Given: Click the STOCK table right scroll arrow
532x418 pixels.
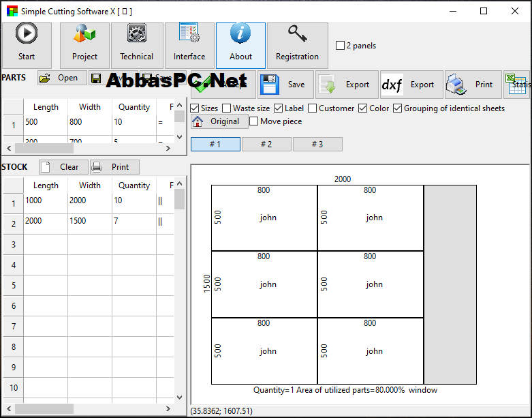Looking at the screenshot, I should click(x=168, y=409).
